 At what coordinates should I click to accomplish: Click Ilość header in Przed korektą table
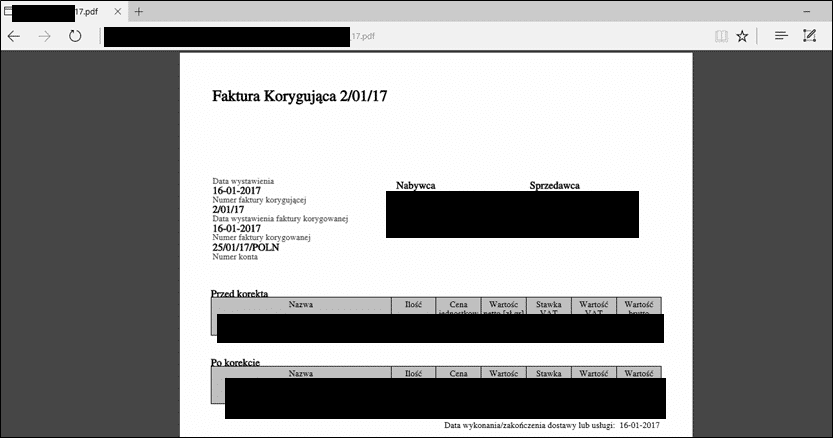pos(413,305)
